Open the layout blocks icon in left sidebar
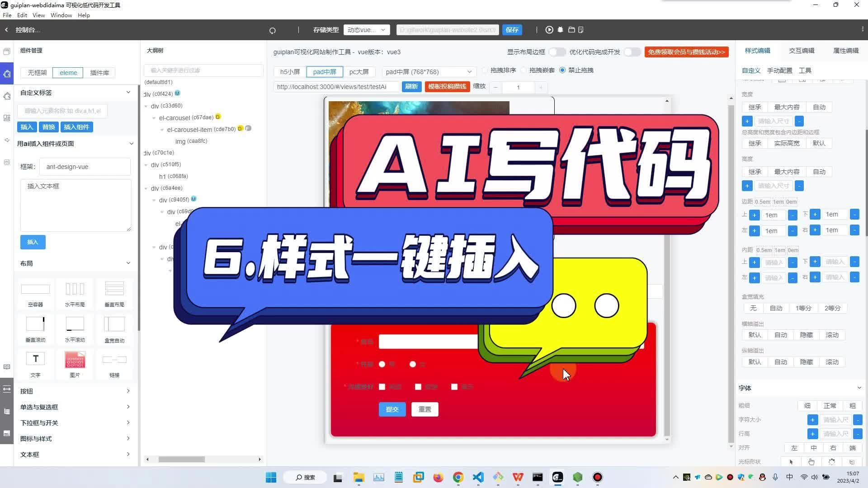The height and width of the screenshot is (488, 868). point(7,118)
